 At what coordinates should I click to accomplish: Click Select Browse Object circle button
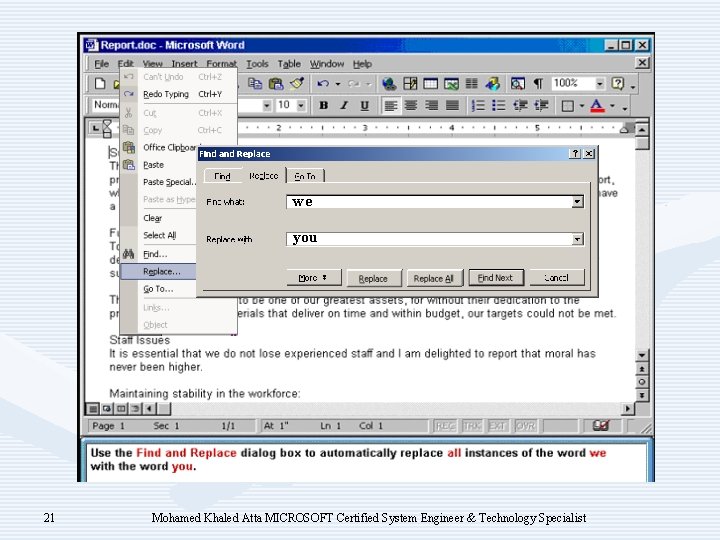[x=642, y=382]
